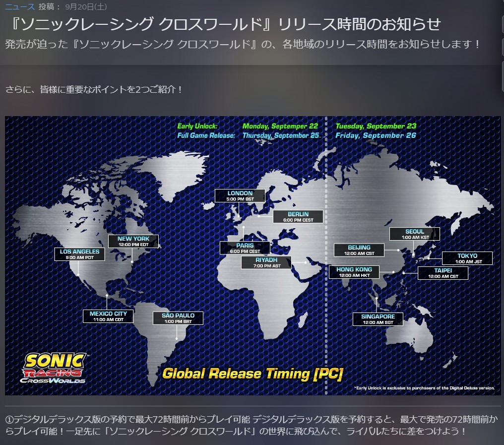504x445 pixels.
Task: Click the Global Release Timing [PC] heading
Action: click(253, 373)
